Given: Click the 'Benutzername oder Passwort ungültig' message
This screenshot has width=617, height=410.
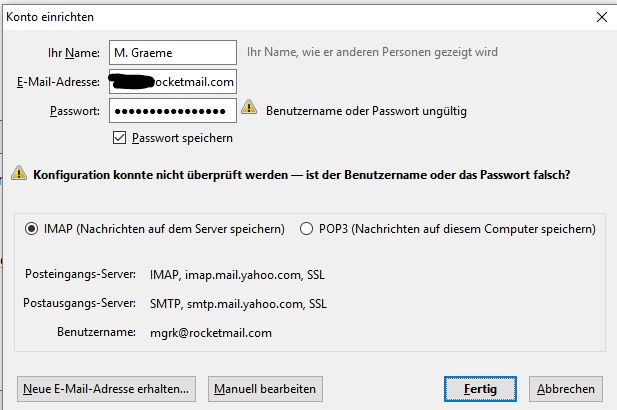Looking at the screenshot, I should 366,110.
